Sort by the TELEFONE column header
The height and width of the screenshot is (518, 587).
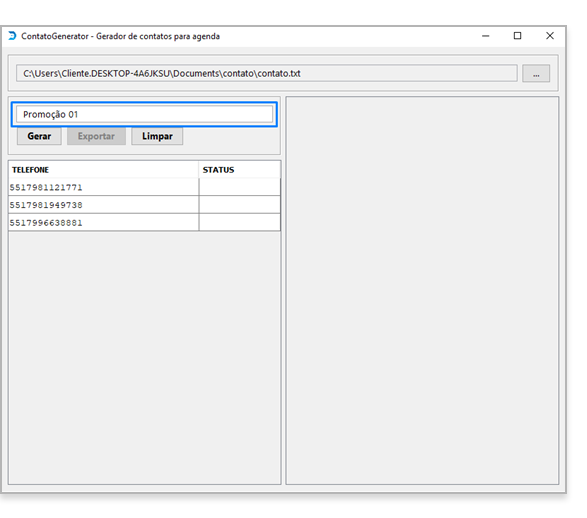(103, 170)
